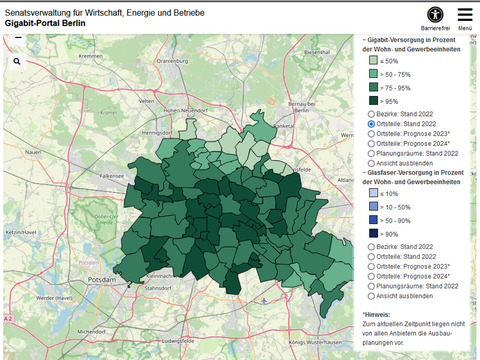Select Gigabit Ortsteile: Stand 2022 radio
The width and height of the screenshot is (480, 360).
[371, 124]
